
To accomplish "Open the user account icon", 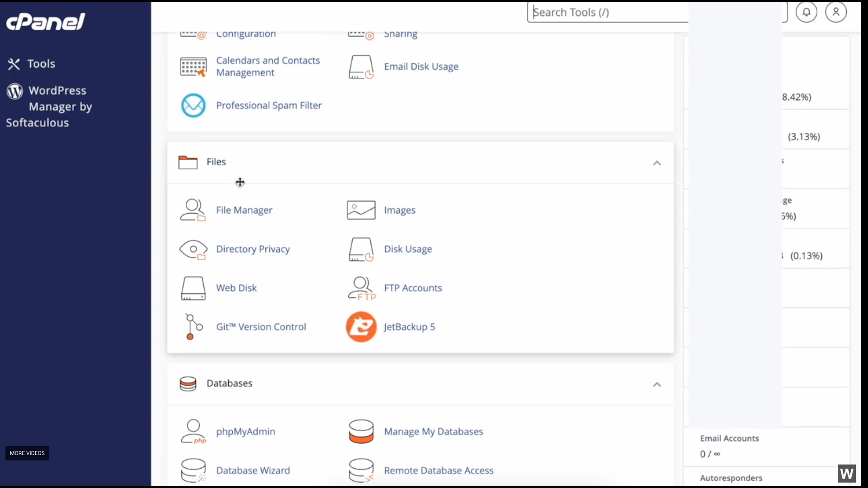I will 835,12.
